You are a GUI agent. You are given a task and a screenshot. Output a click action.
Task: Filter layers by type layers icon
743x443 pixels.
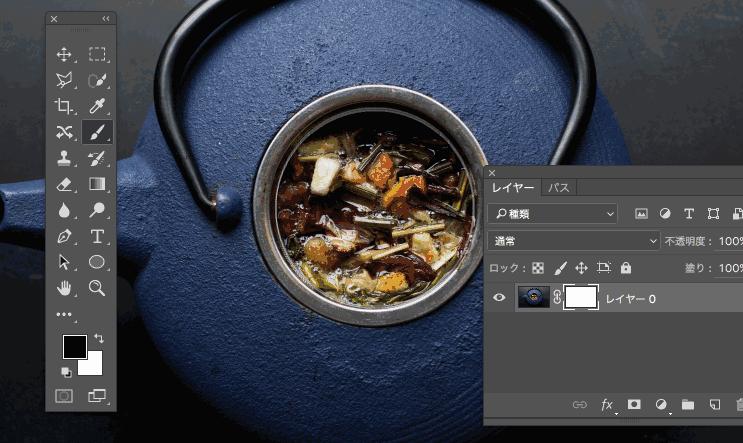[689, 214]
